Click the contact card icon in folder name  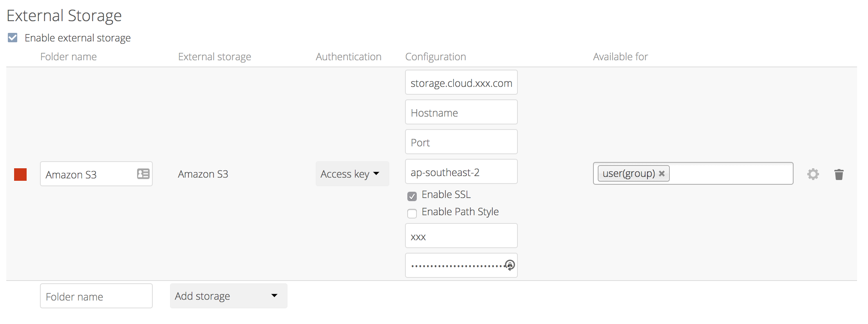[x=143, y=174]
